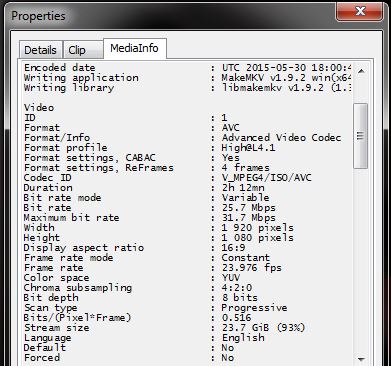Click the vertical scrollbar thumb
The height and width of the screenshot is (366, 391).
[360, 136]
